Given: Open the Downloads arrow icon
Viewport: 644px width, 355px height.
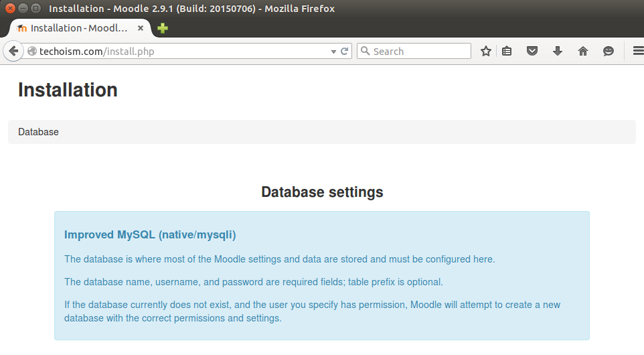Looking at the screenshot, I should tap(558, 52).
